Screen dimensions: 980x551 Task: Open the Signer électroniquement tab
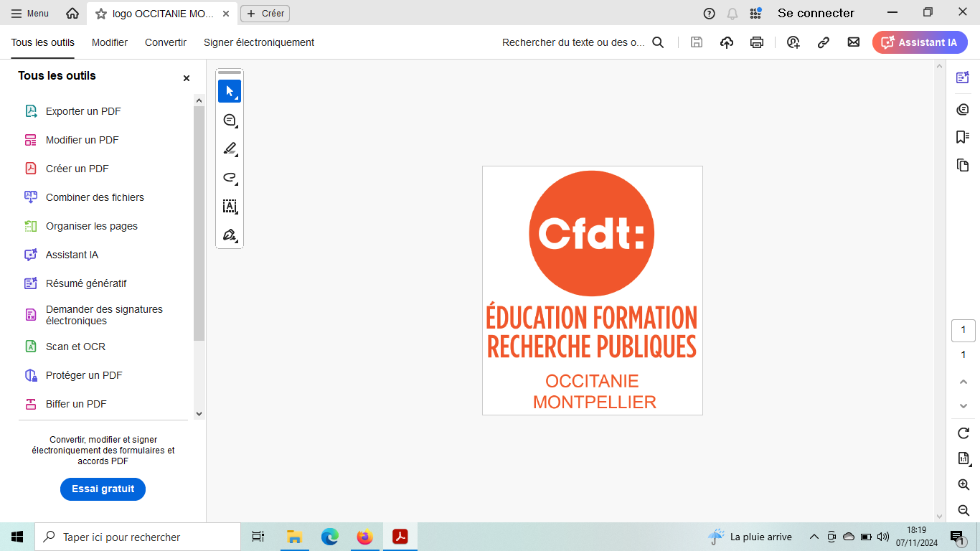[x=259, y=42]
